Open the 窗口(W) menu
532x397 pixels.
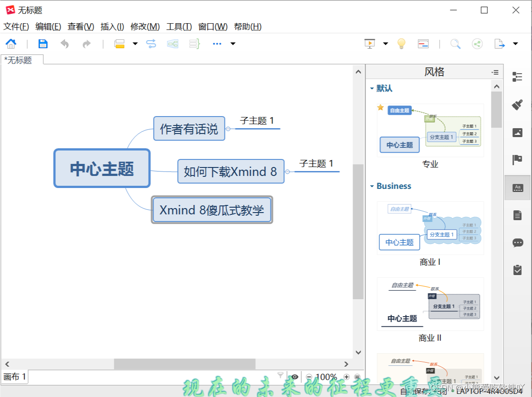point(213,26)
